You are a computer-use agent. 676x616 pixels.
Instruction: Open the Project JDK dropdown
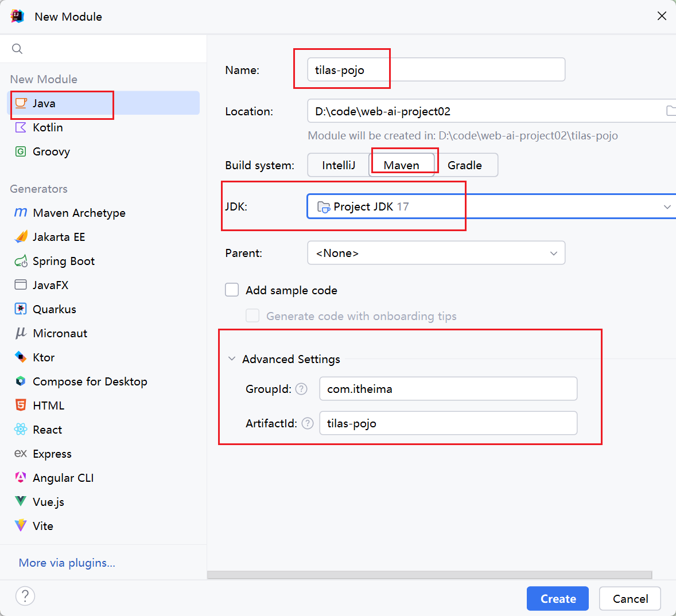tap(491, 207)
